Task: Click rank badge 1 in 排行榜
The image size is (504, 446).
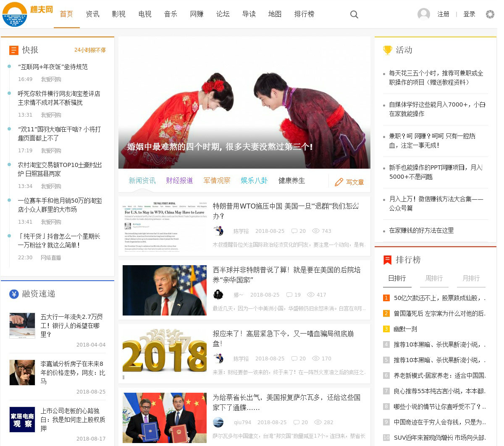Action: pos(386,298)
